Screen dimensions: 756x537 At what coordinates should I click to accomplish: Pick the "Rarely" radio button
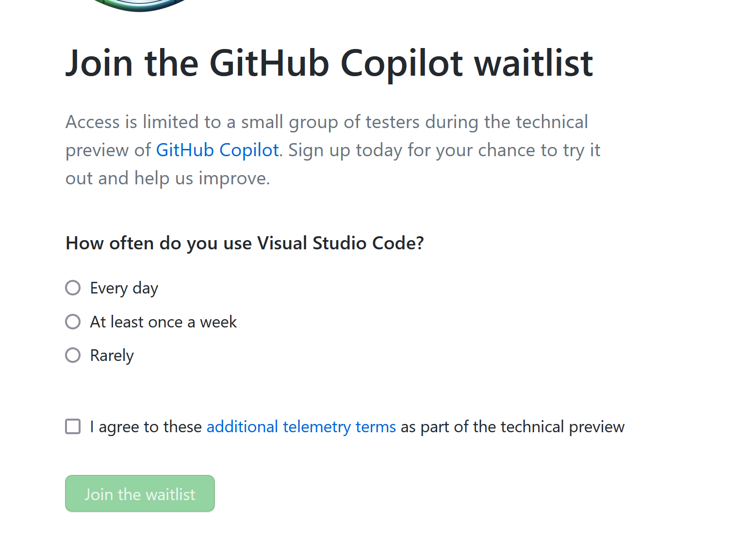click(x=73, y=355)
